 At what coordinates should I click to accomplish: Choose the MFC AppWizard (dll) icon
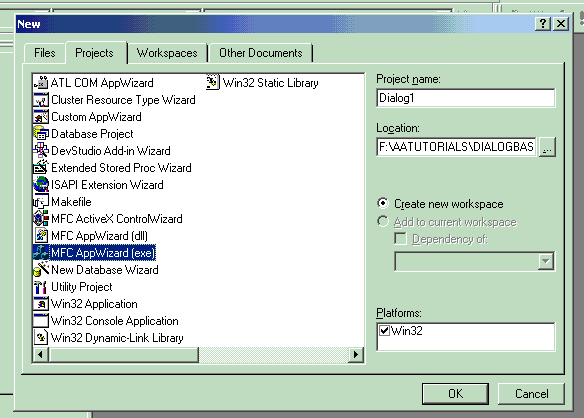[41, 236]
